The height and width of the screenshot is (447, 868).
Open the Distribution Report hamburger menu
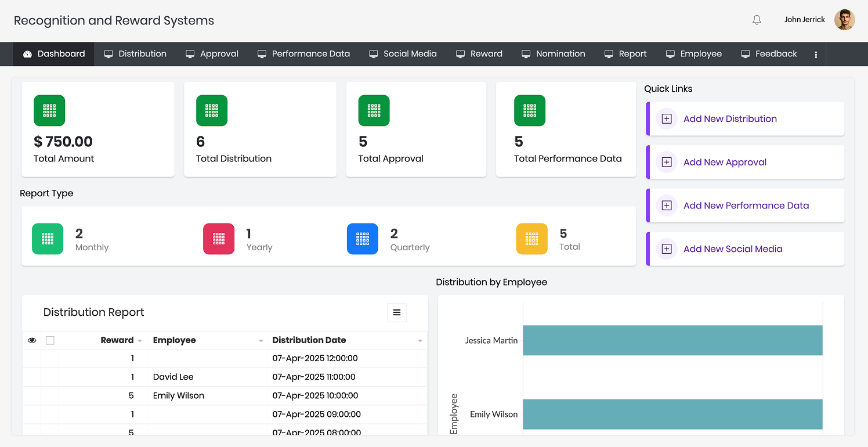(397, 312)
